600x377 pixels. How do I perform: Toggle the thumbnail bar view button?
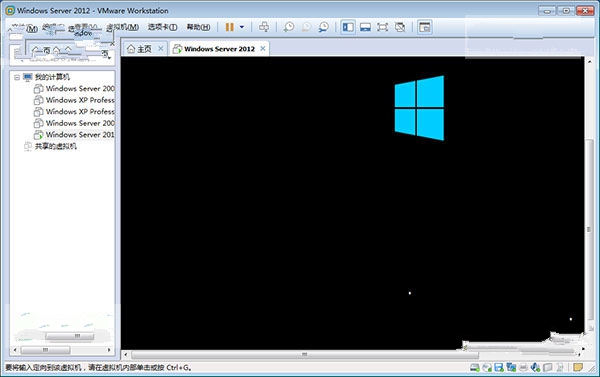click(365, 27)
